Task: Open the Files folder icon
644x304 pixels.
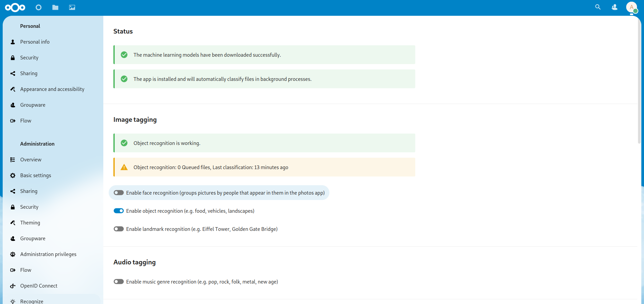Action: [55, 7]
